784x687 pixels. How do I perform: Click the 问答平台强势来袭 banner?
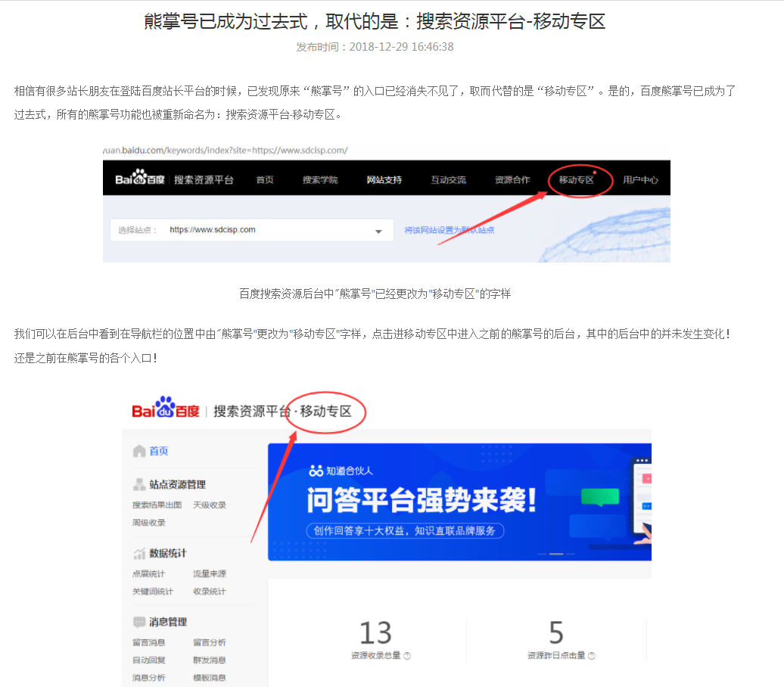(x=459, y=502)
